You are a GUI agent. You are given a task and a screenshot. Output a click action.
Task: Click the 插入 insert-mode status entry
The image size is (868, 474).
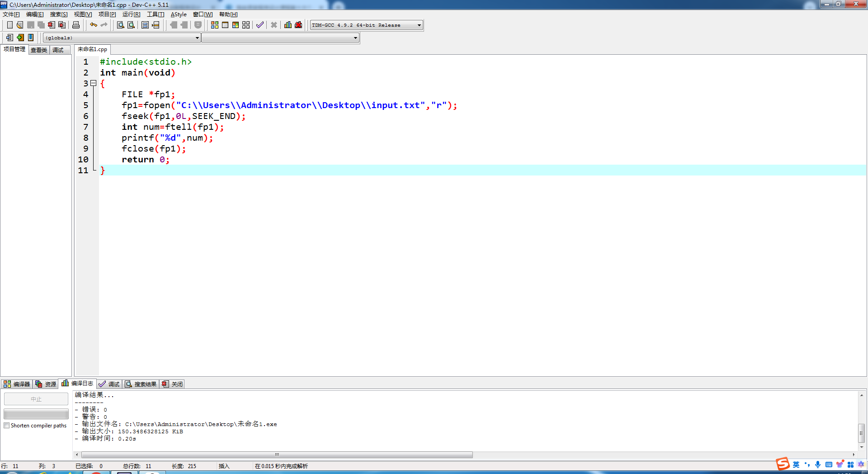(x=224, y=466)
